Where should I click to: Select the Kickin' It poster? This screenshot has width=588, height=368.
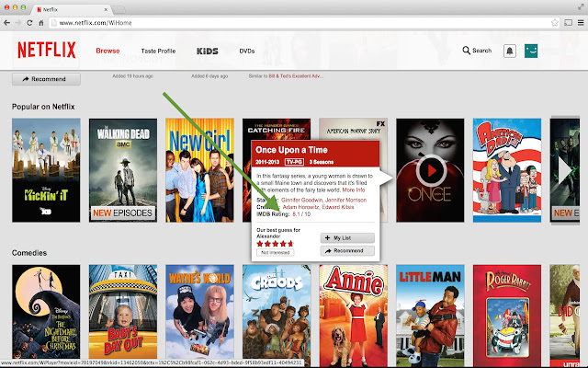pyautogui.click(x=46, y=170)
